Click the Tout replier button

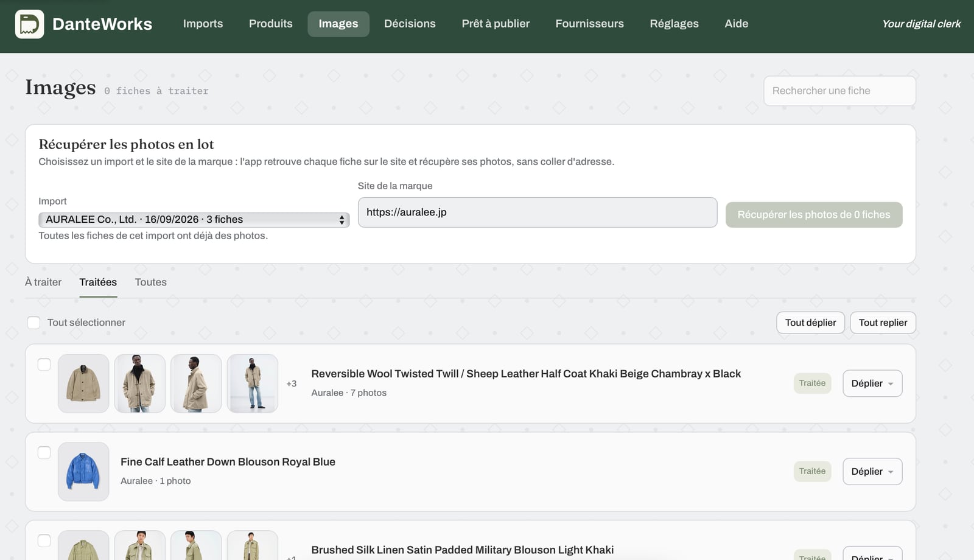883,323
